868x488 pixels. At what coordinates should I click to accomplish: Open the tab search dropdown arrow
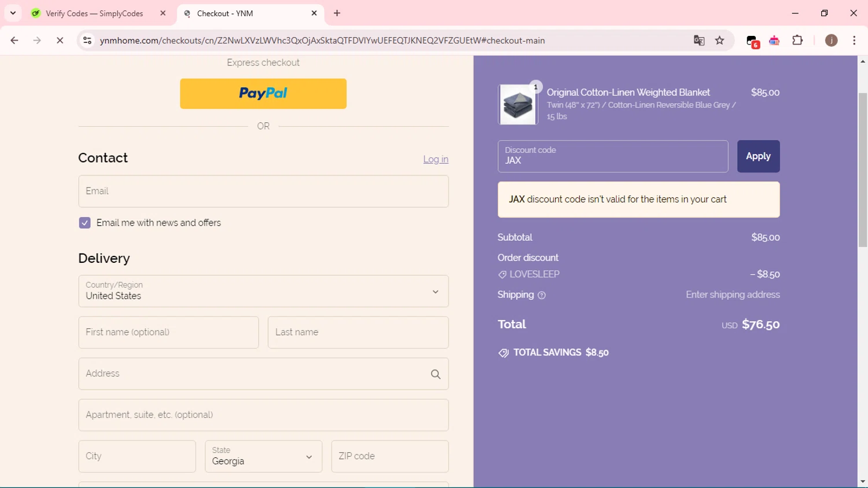tap(13, 13)
